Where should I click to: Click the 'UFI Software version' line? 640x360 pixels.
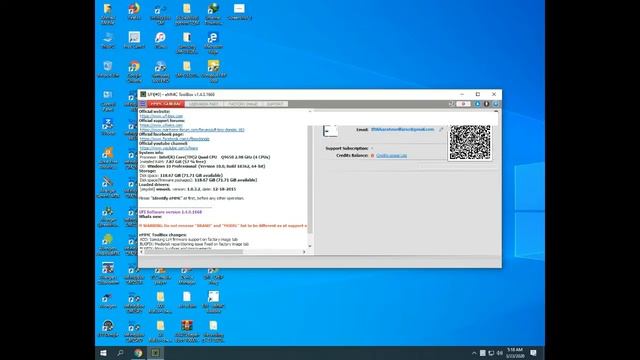tap(170, 212)
